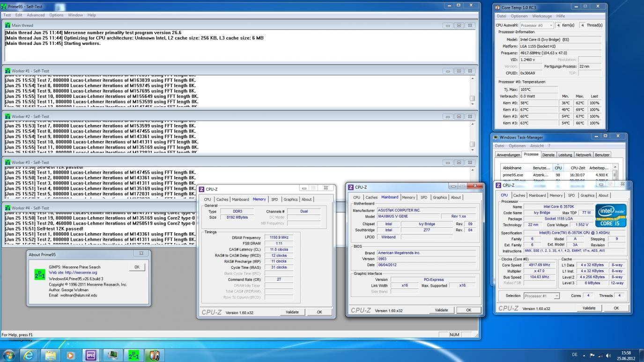
Task: Click the Action Center flag tray icon
Action: pyautogui.click(x=593, y=355)
